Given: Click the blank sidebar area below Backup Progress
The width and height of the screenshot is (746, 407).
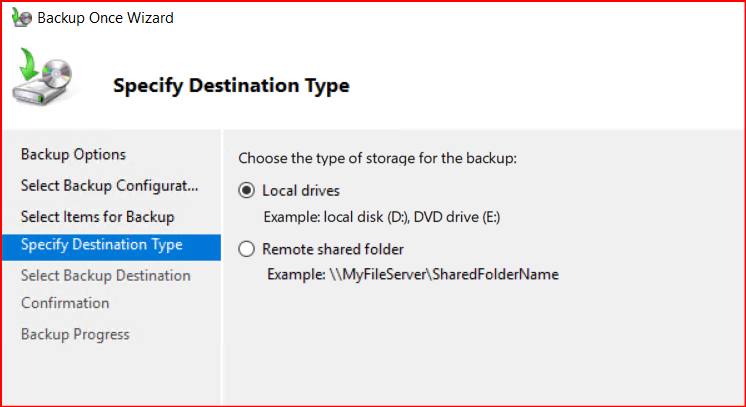Looking at the screenshot, I should coord(110,375).
